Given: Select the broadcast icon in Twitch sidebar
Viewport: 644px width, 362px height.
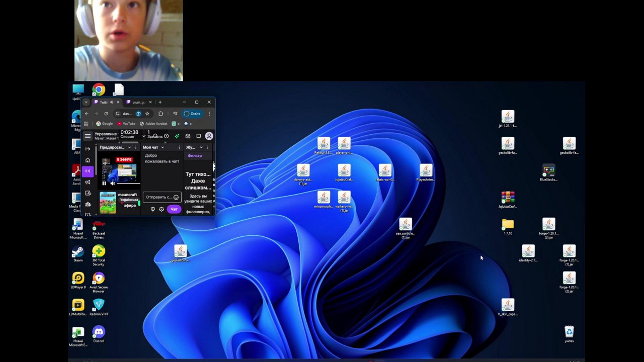Looking at the screenshot, I should 89,171.
